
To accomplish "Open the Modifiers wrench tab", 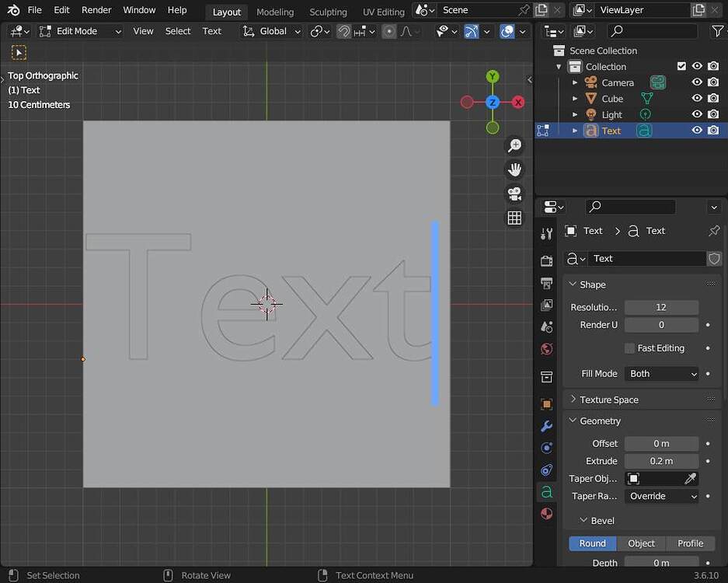I will click(x=546, y=426).
